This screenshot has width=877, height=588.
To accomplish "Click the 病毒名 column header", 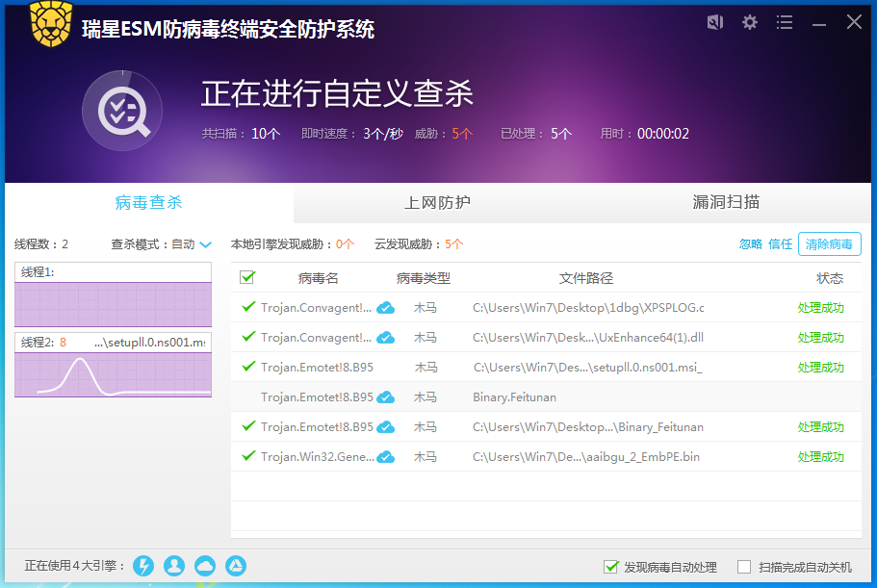I will click(319, 278).
